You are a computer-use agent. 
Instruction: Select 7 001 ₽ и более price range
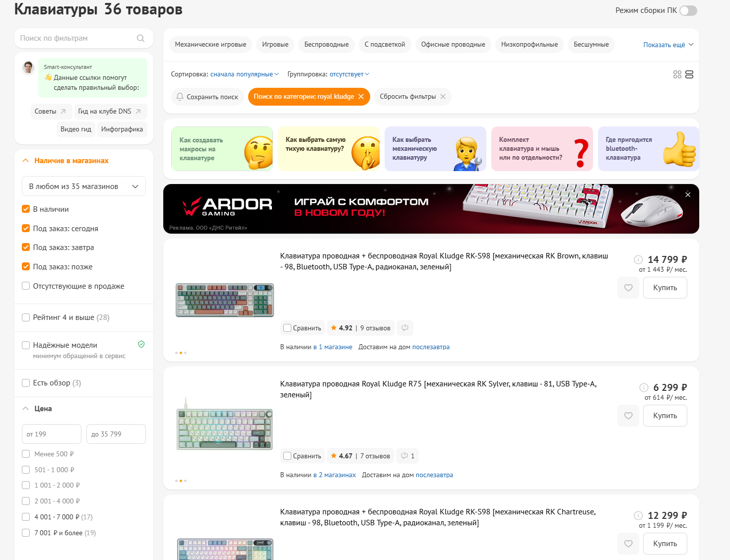[x=26, y=533]
